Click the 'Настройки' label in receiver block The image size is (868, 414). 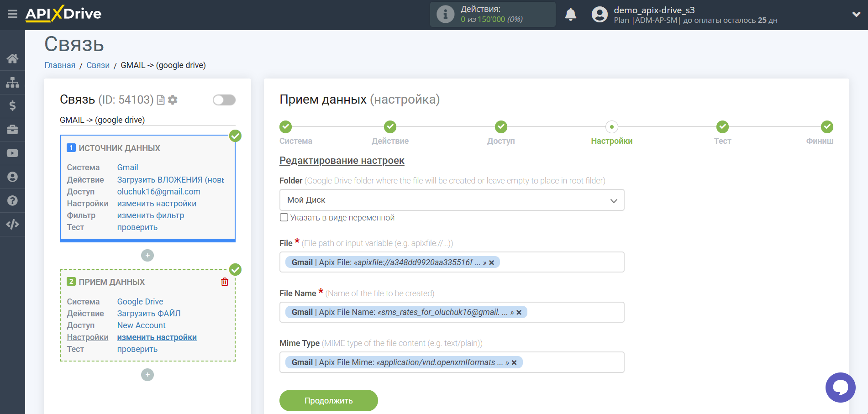pos(88,337)
